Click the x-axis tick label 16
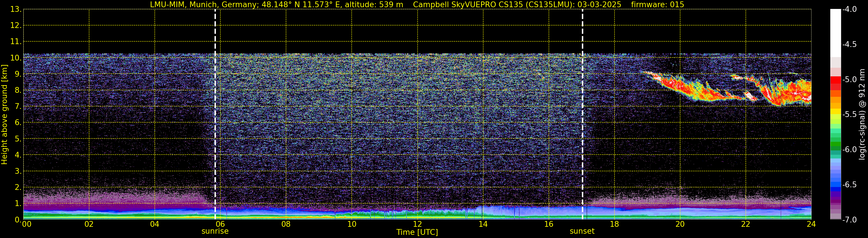The width and height of the screenshot is (868, 238). [549, 224]
